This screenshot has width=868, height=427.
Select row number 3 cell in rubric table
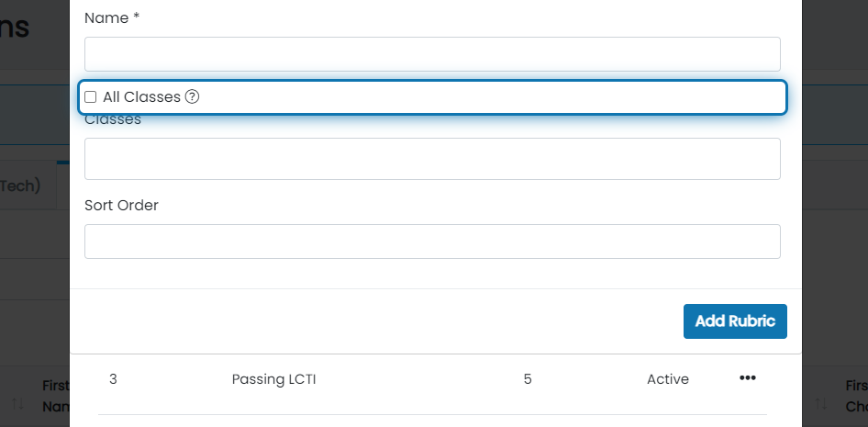coord(114,379)
